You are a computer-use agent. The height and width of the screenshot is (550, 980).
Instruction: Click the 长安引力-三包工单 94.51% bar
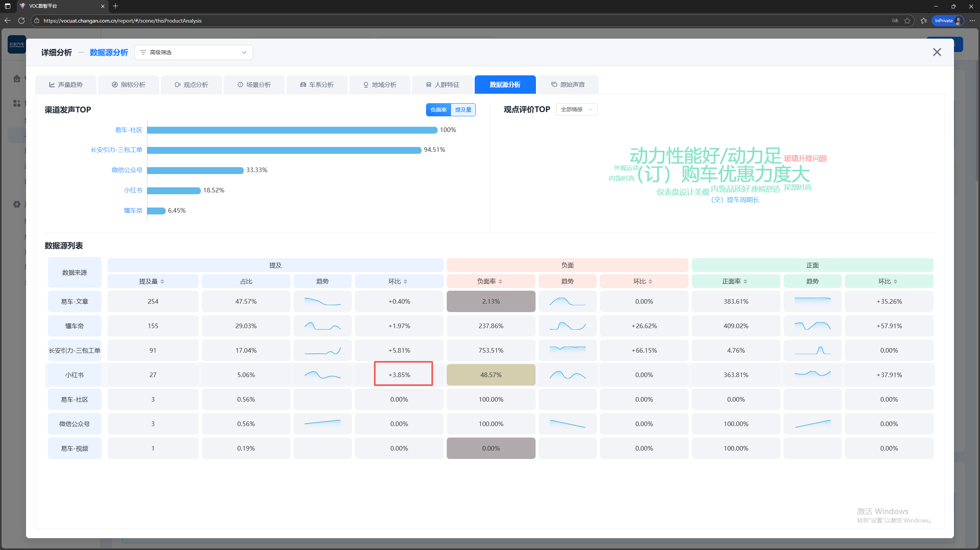click(x=284, y=150)
